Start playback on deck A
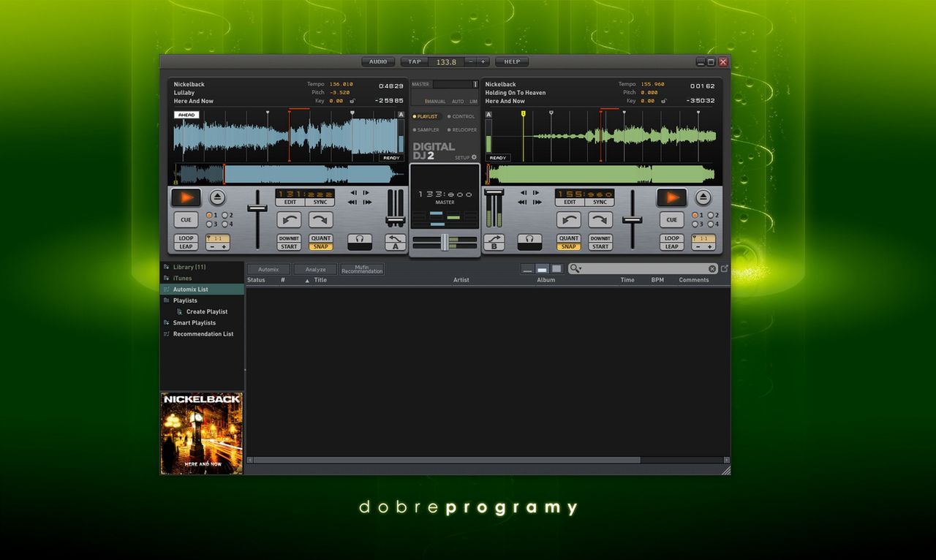Image resolution: width=936 pixels, height=560 pixels. click(x=186, y=197)
